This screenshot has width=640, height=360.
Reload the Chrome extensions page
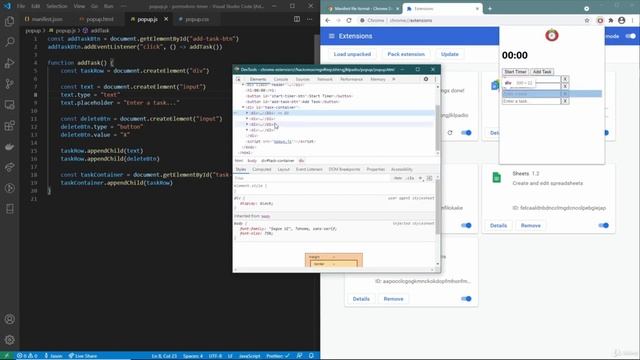(x=349, y=20)
